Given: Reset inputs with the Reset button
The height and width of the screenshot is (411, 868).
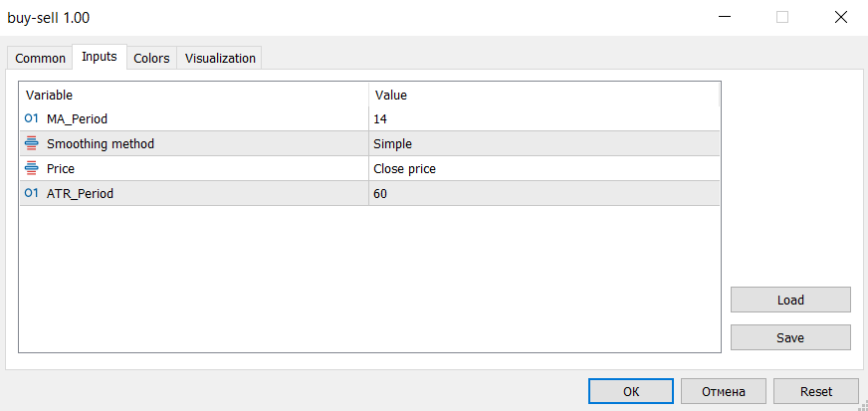Looking at the screenshot, I should click(x=816, y=391).
